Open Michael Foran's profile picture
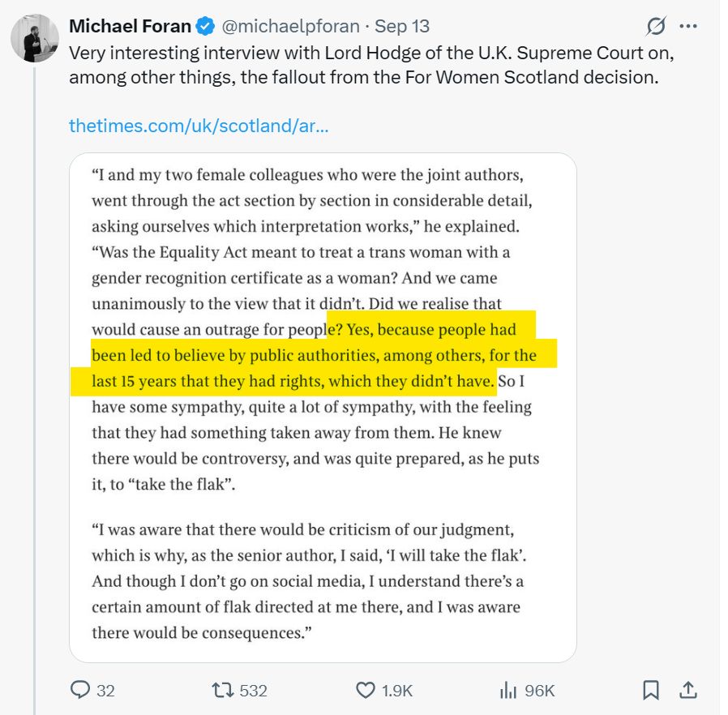Image resolution: width=728 pixels, height=715 pixels. click(x=34, y=38)
